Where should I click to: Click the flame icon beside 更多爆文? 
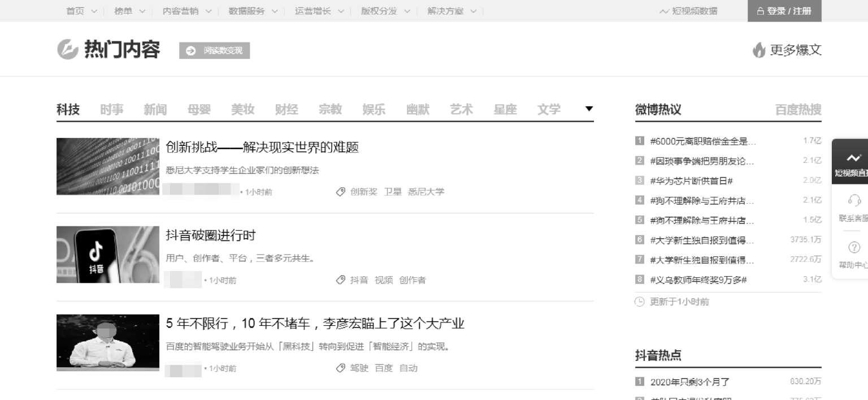(758, 50)
